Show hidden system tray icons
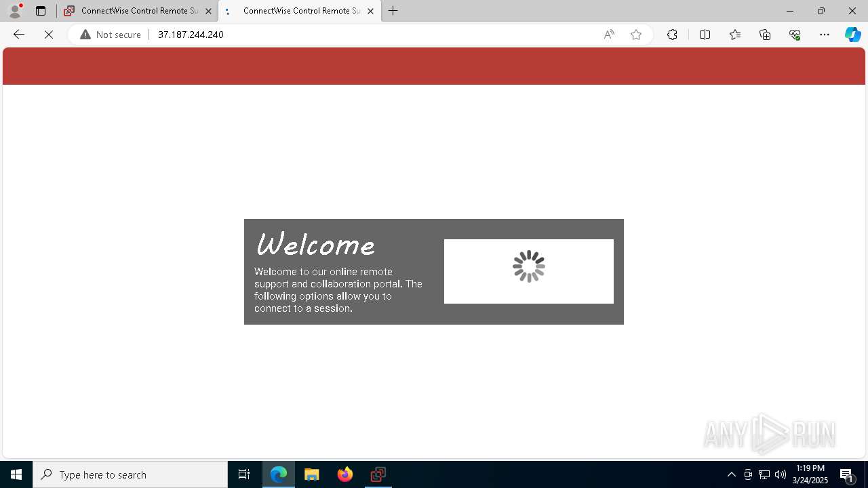This screenshot has height=488, width=868. [732, 474]
